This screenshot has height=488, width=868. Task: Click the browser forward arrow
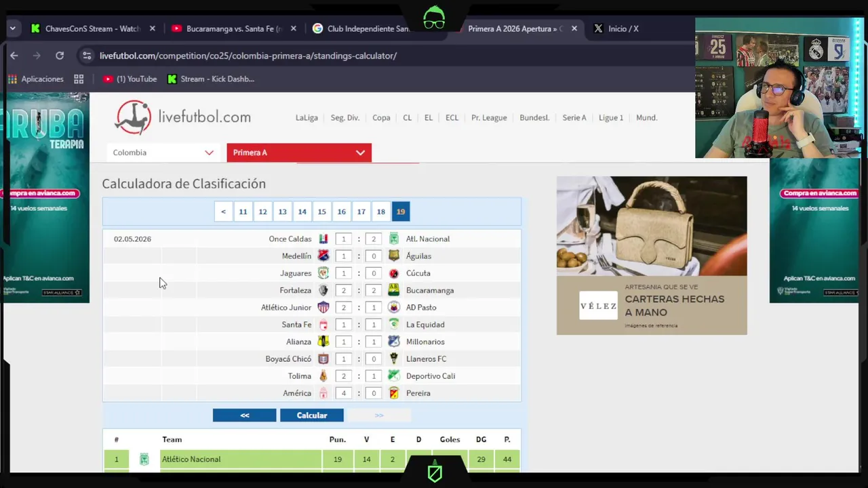click(37, 56)
